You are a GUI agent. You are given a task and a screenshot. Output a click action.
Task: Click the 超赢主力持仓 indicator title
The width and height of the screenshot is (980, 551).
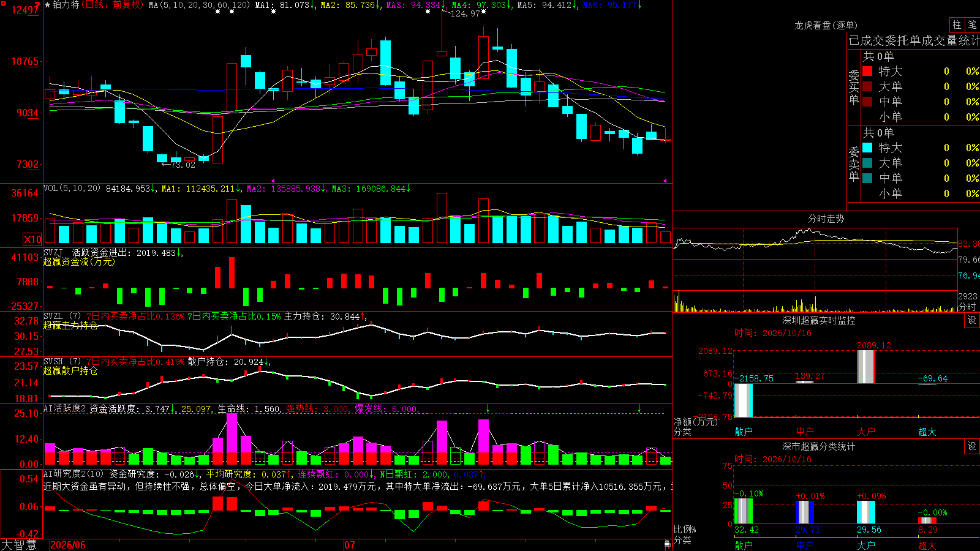pos(70,325)
